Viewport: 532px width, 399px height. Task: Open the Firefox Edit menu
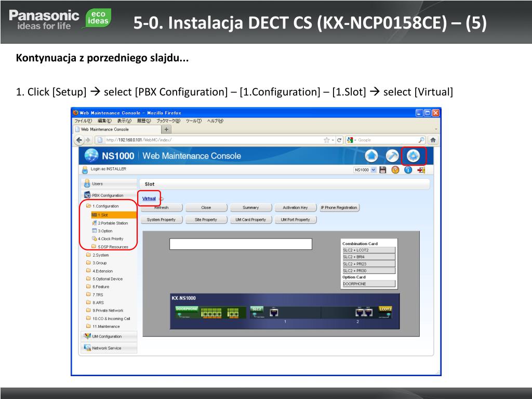[x=104, y=121]
